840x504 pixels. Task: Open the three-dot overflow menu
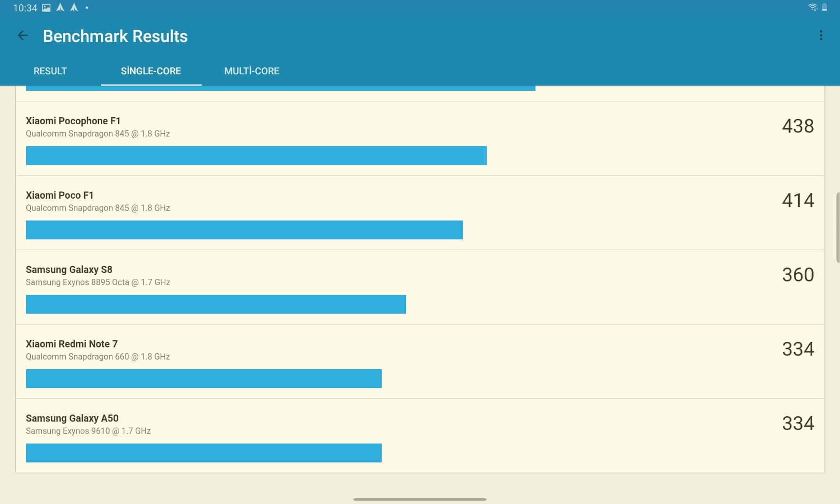[x=821, y=36]
